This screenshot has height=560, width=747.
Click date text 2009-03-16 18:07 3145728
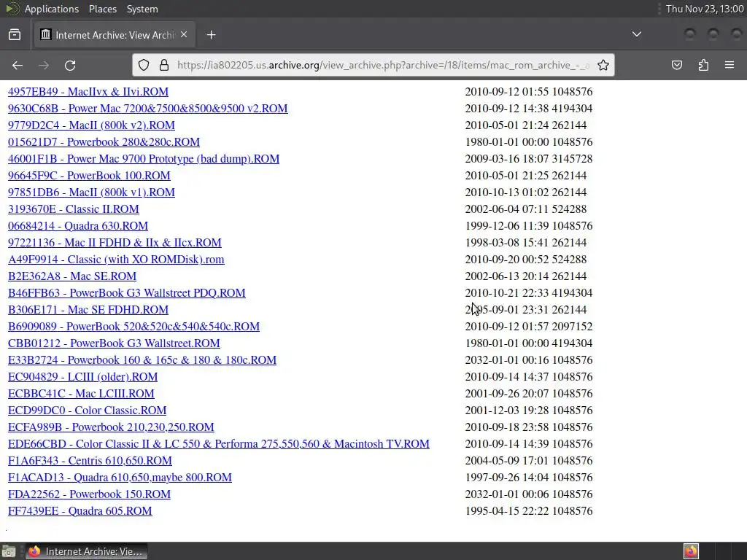click(529, 158)
